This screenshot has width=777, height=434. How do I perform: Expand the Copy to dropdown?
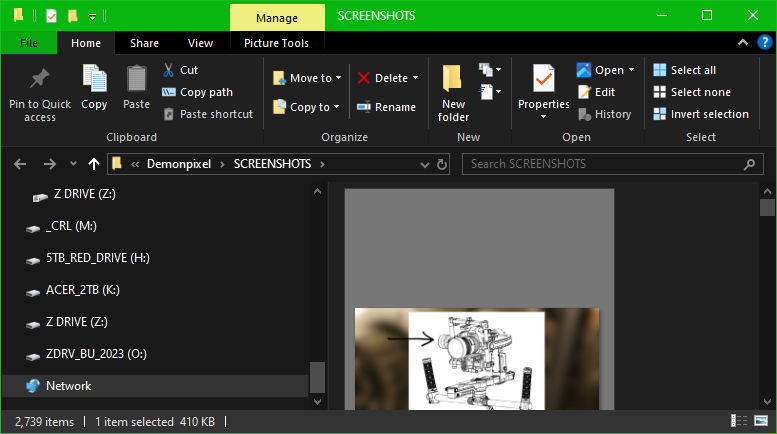coord(336,107)
